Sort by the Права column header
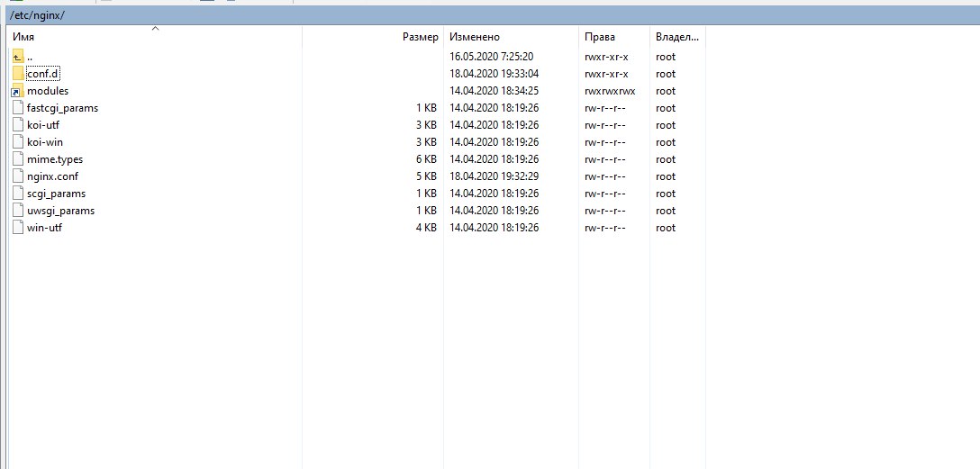Image resolution: width=980 pixels, height=469 pixels. [614, 38]
